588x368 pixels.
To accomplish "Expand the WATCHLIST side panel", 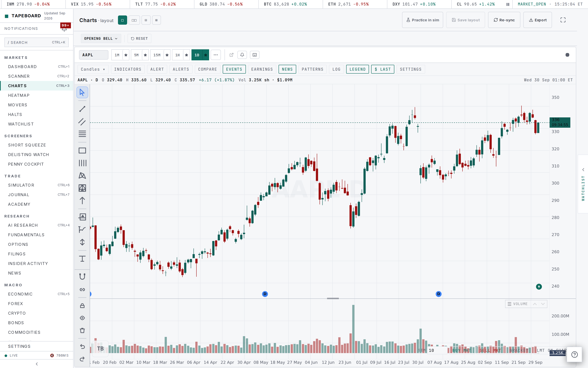I will click(583, 184).
